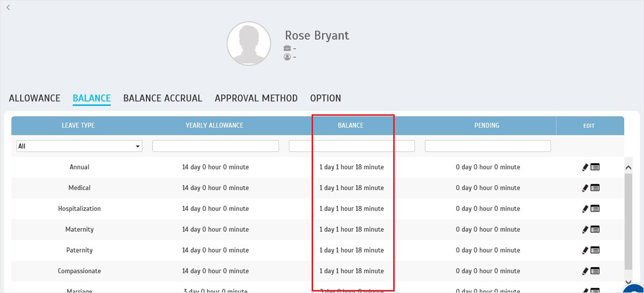This screenshot has height=293, width=644.
Task: Sort by BALANCE column header
Action: [350, 126]
